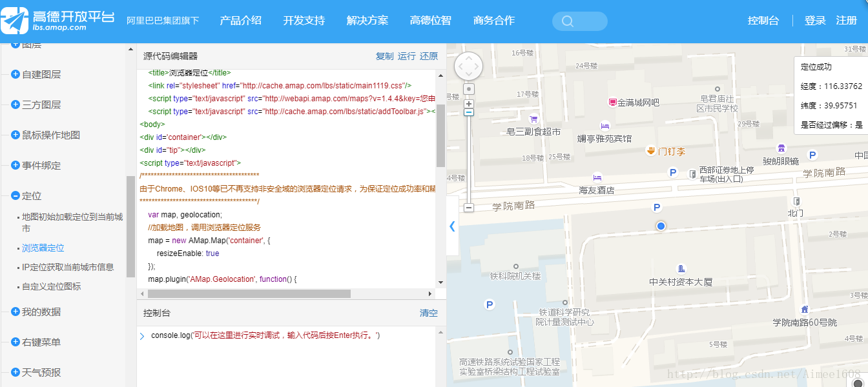Click the 金满城网吧 marker icon

(x=613, y=103)
